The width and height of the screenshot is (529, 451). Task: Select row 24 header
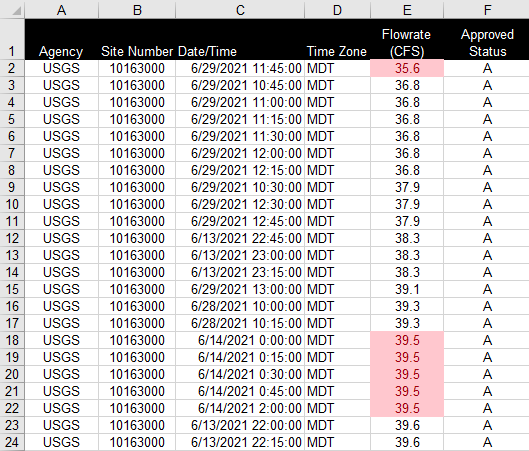(x=12, y=442)
